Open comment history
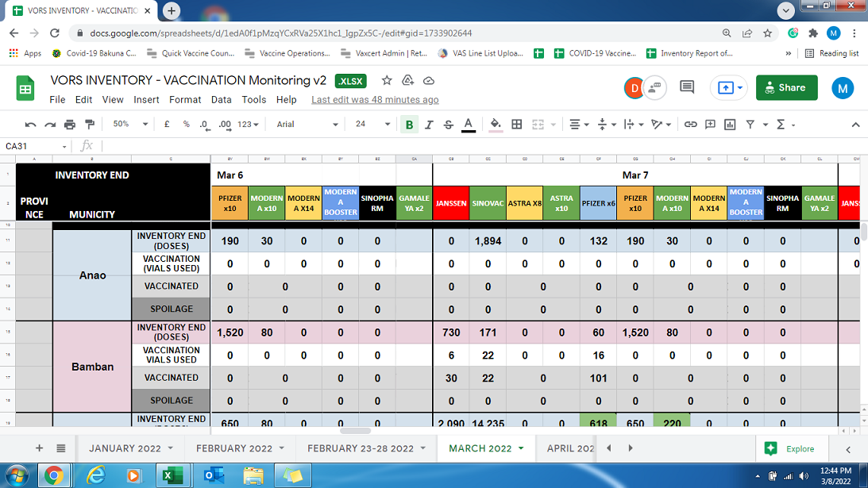Screen dimensions: 868x488 [x=687, y=87]
